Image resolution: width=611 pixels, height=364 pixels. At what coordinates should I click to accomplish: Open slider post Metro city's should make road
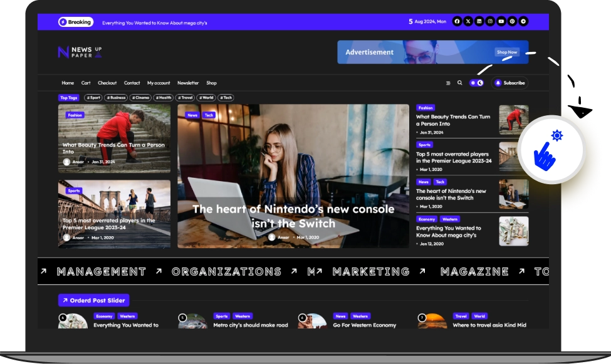click(x=251, y=325)
